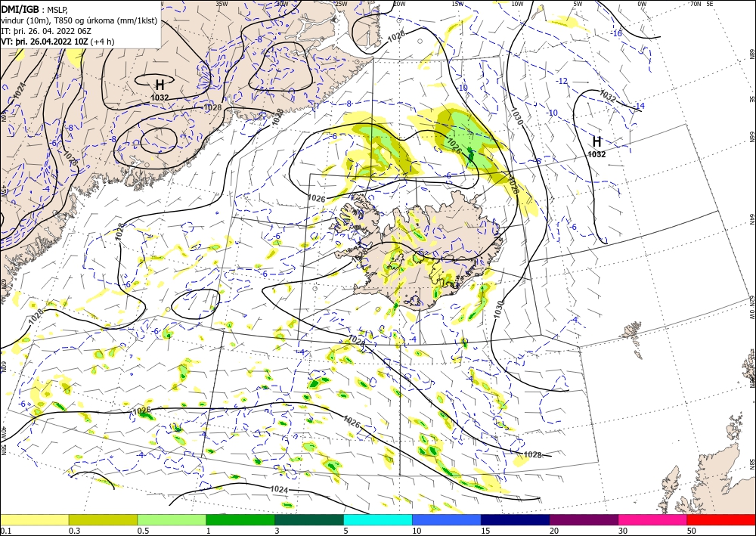This screenshot has height=536, width=756.
Task: Click the legend value "3"
Action: [277, 531]
